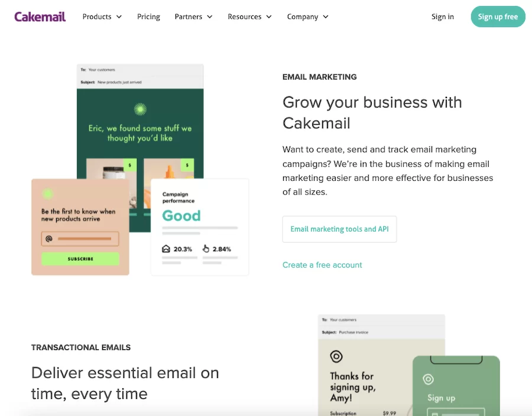This screenshot has width=532, height=416.
Task: Click the @ symbol in subscribe form
Action: [49, 239]
